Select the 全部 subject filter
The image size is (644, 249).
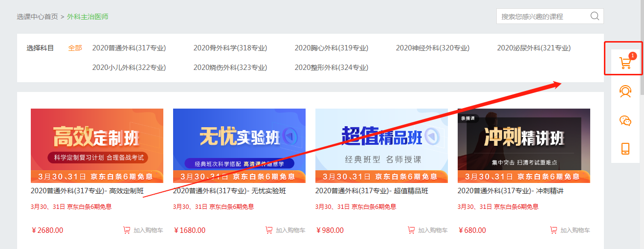75,48
